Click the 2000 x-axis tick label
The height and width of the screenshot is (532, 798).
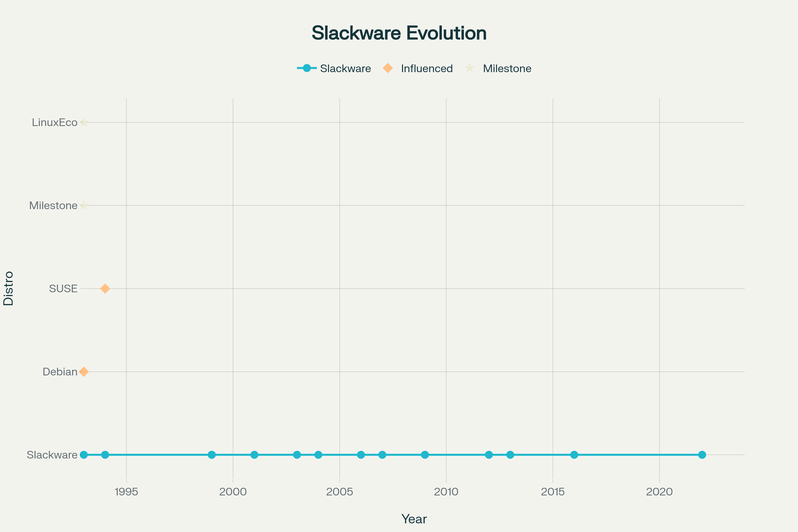coord(233,492)
